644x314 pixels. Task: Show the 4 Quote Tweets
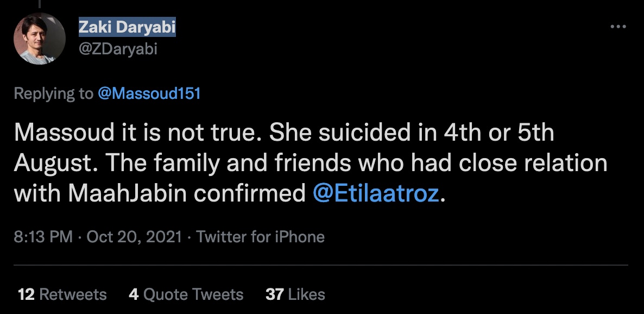click(186, 294)
